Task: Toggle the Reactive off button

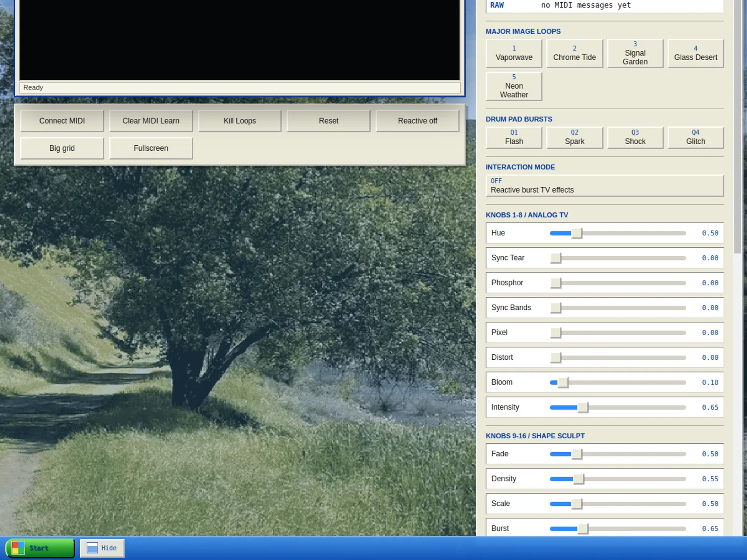Action: click(x=417, y=121)
